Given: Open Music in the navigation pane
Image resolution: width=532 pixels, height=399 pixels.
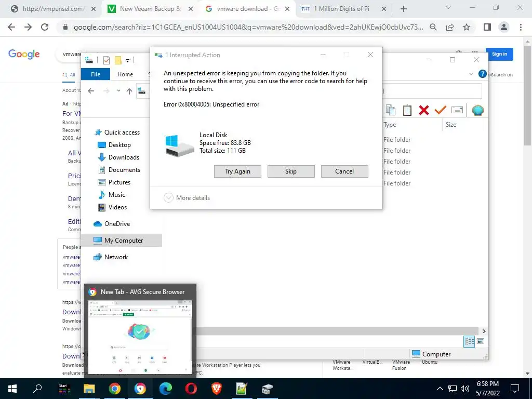Looking at the screenshot, I should [112, 195].
